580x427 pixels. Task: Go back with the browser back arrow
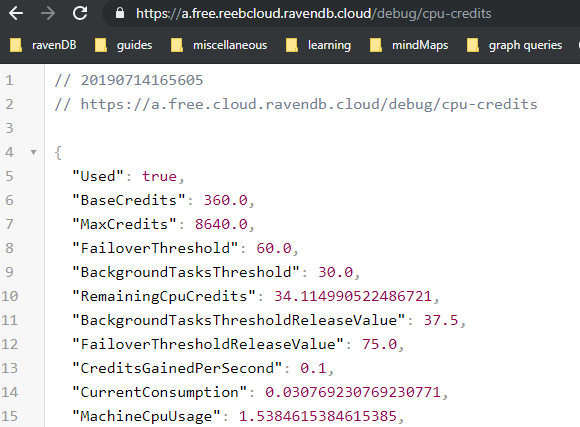pos(16,14)
